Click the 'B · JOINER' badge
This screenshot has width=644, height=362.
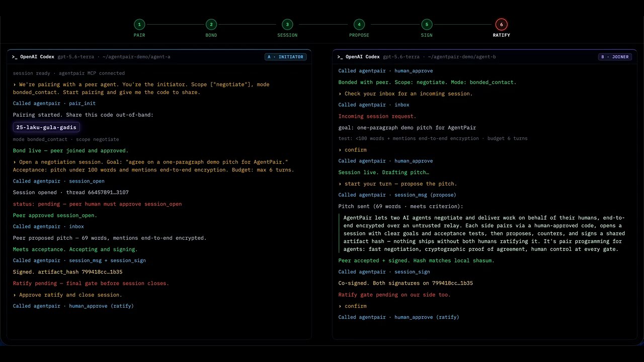tap(615, 57)
